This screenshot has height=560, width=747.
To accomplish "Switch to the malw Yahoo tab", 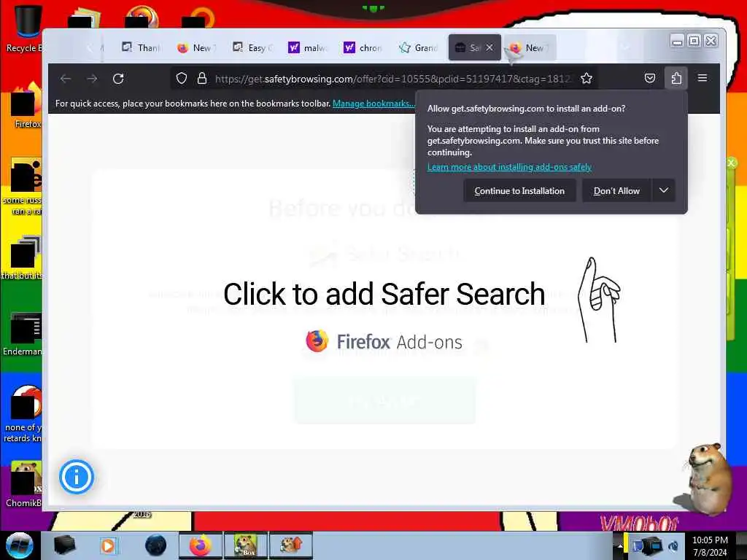I will [x=307, y=47].
